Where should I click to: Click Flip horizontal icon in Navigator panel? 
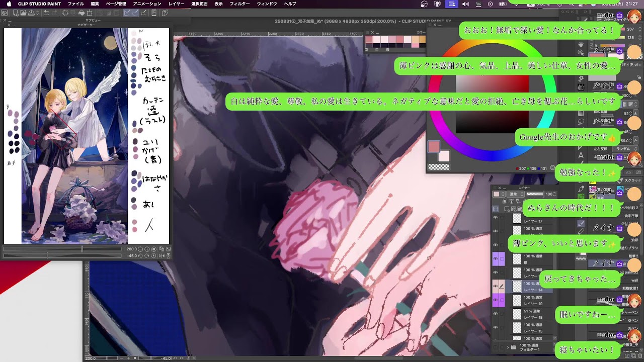162,256
